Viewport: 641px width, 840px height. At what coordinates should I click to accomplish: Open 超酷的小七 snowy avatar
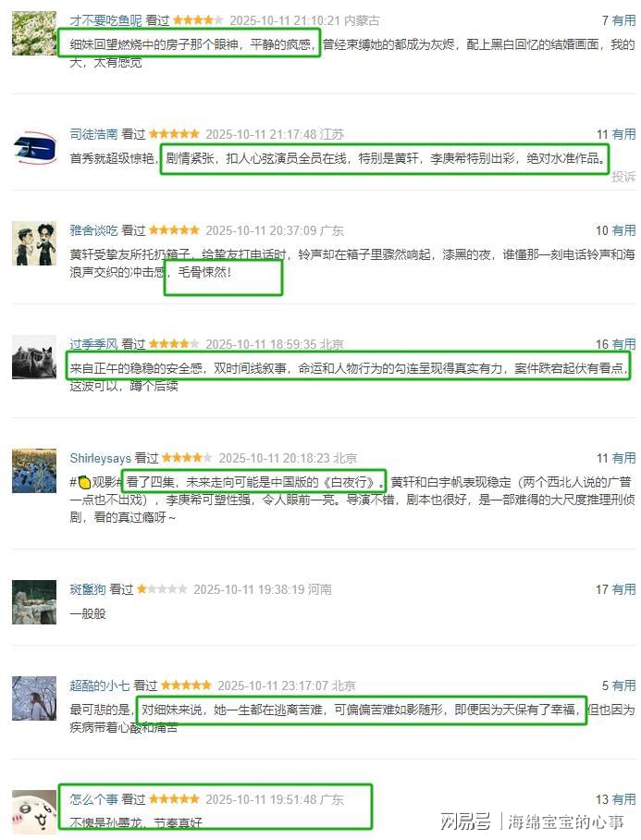(33, 698)
